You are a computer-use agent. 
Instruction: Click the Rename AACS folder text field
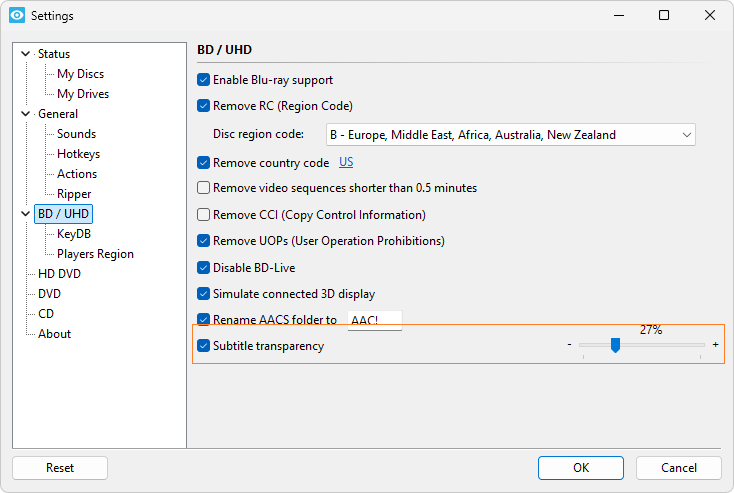pos(374,320)
